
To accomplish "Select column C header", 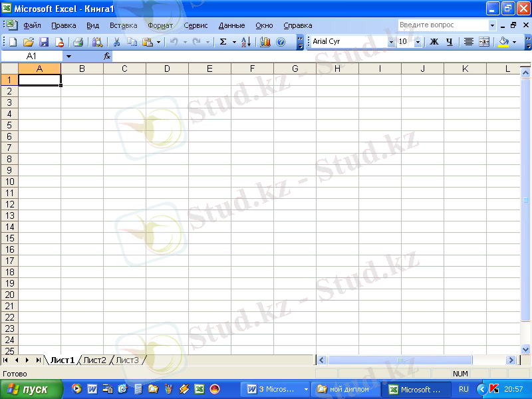I will click(x=124, y=68).
